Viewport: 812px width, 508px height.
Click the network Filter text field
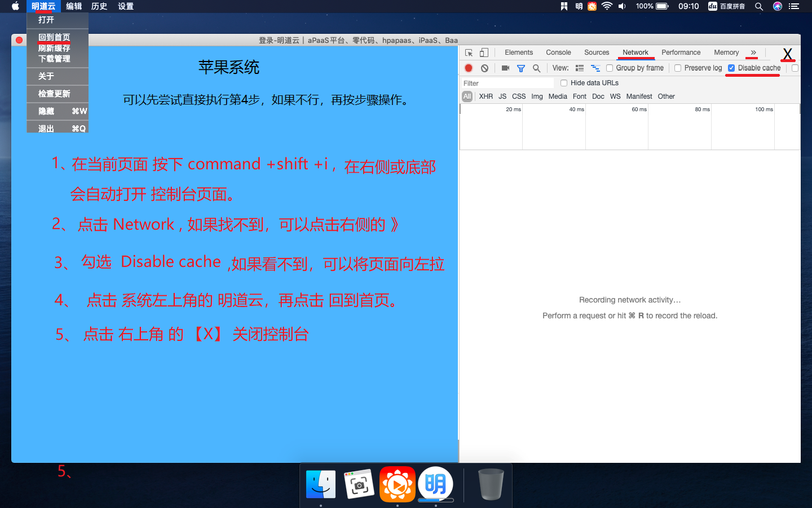[507, 83]
